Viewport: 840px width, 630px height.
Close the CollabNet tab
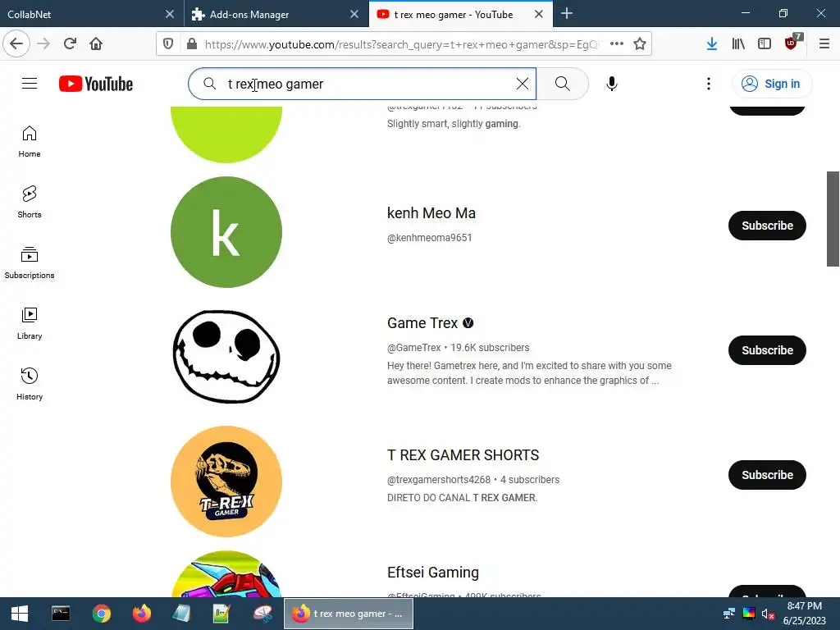pyautogui.click(x=170, y=15)
